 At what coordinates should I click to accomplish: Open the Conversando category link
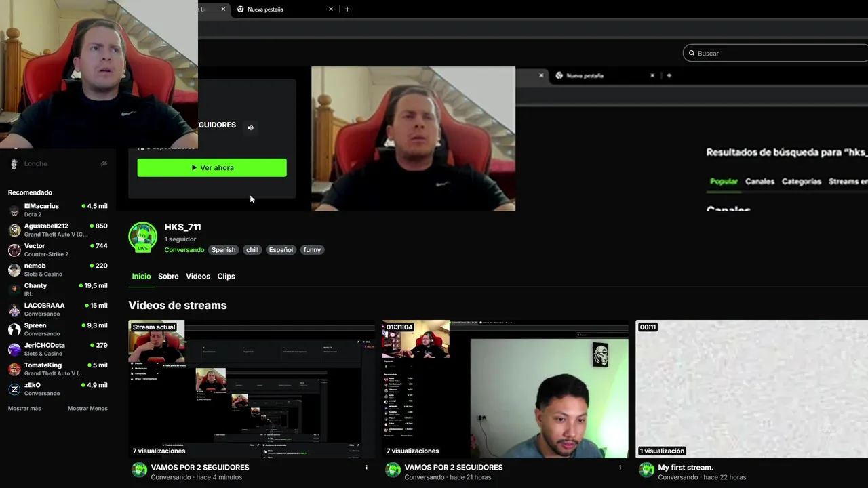click(184, 249)
